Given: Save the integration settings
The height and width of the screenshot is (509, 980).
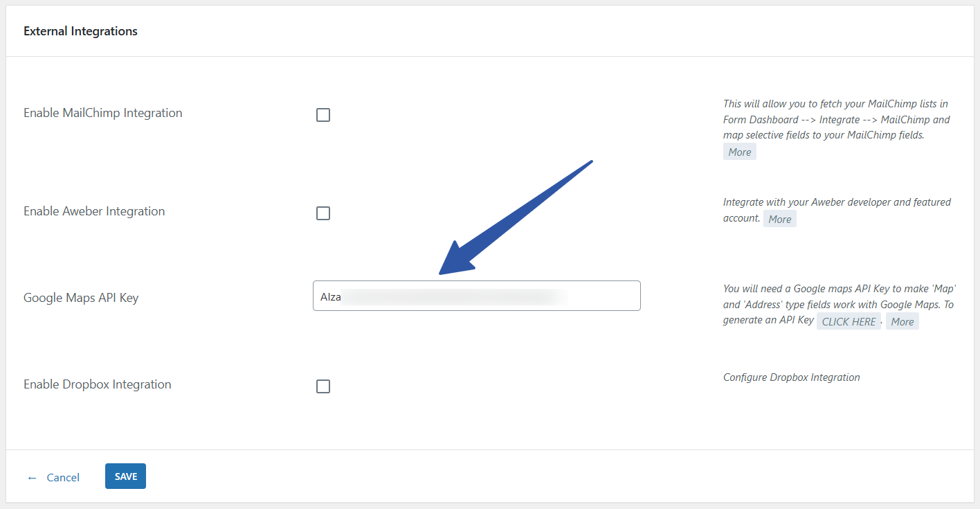Looking at the screenshot, I should coord(125,476).
